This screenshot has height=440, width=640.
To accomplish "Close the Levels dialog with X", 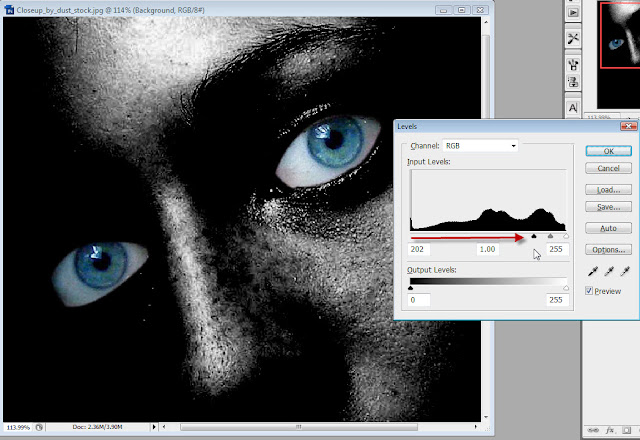I will pyautogui.click(x=629, y=126).
